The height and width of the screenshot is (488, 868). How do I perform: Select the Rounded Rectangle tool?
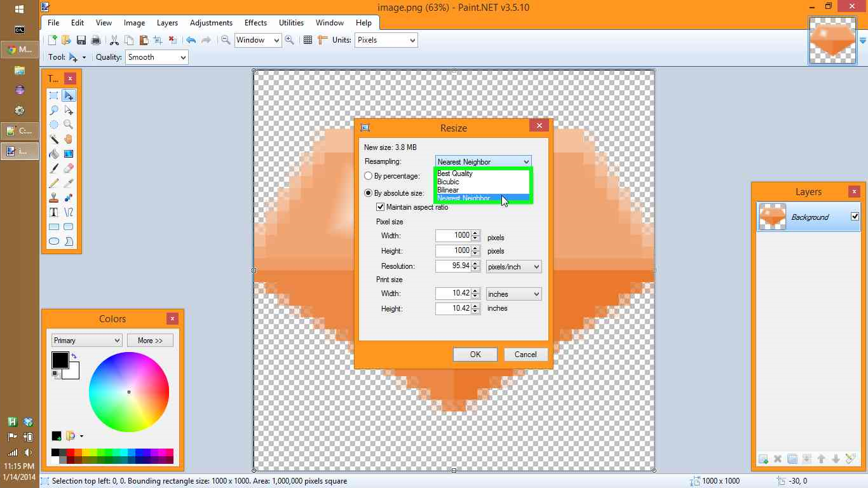pyautogui.click(x=69, y=227)
